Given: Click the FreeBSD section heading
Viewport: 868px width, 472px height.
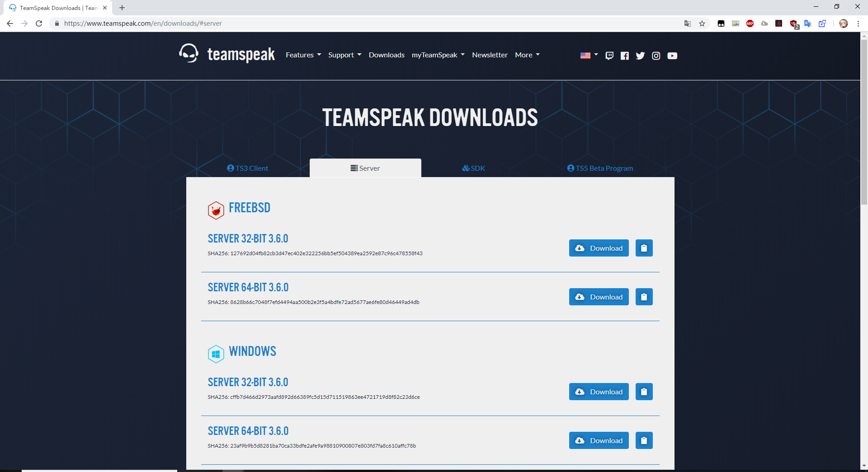Looking at the screenshot, I should pyautogui.click(x=250, y=208).
